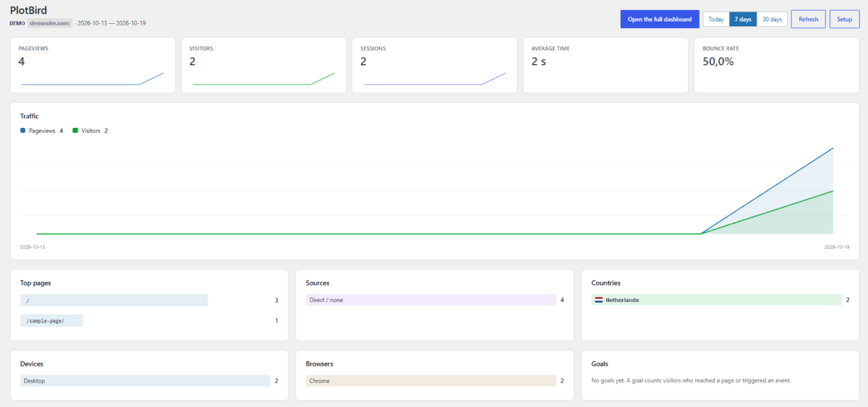Click the Average Time card
The width and height of the screenshot is (868, 407).
(x=605, y=65)
